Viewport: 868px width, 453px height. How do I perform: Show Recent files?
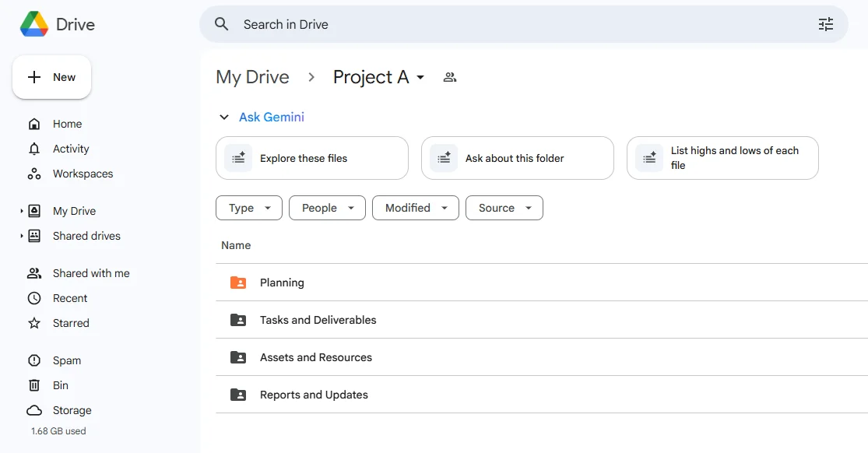pos(69,298)
